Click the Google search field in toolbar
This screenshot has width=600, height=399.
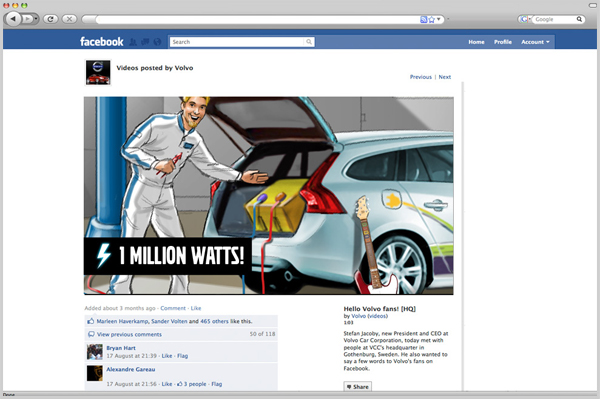(555, 19)
